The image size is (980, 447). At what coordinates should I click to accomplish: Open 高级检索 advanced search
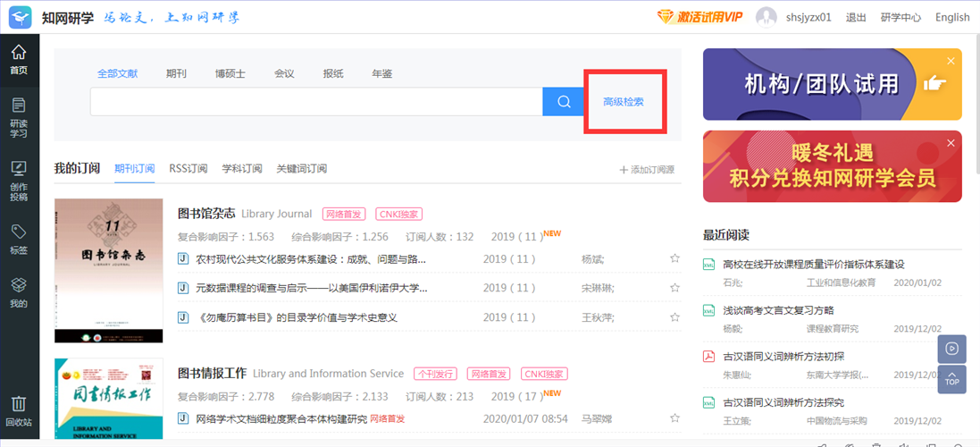click(x=624, y=101)
